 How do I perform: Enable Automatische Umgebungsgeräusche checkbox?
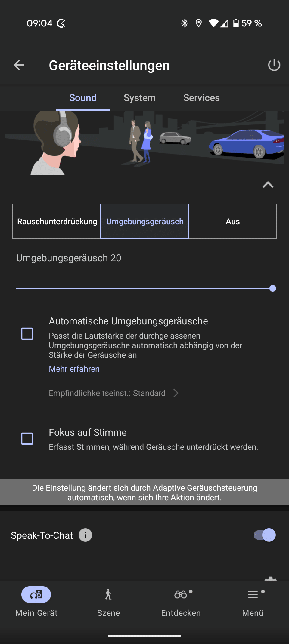click(27, 334)
